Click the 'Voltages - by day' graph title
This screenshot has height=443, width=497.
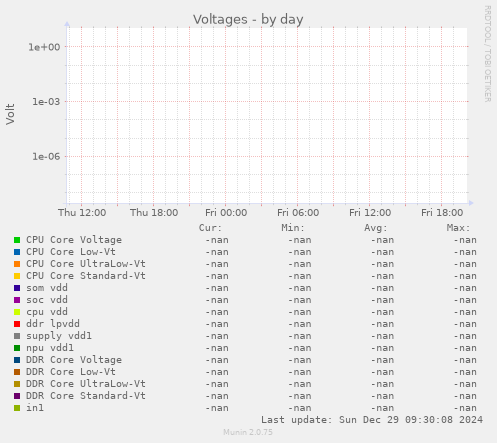pos(248,19)
